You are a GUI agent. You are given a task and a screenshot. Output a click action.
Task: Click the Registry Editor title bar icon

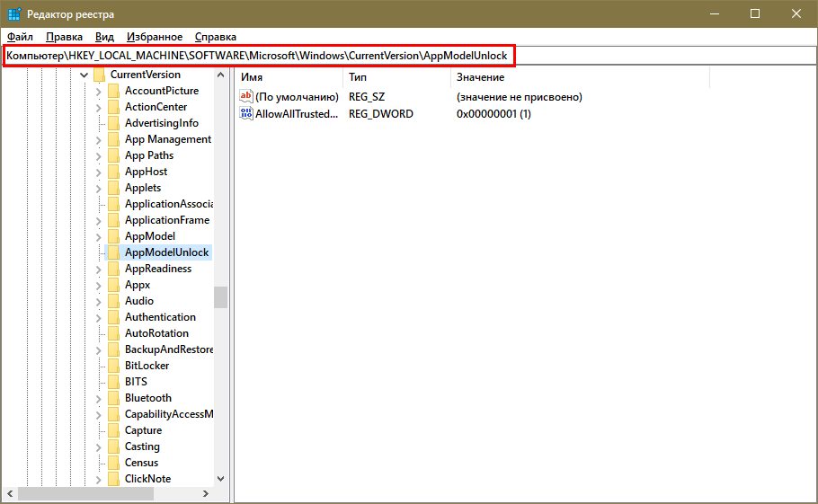[x=14, y=14]
